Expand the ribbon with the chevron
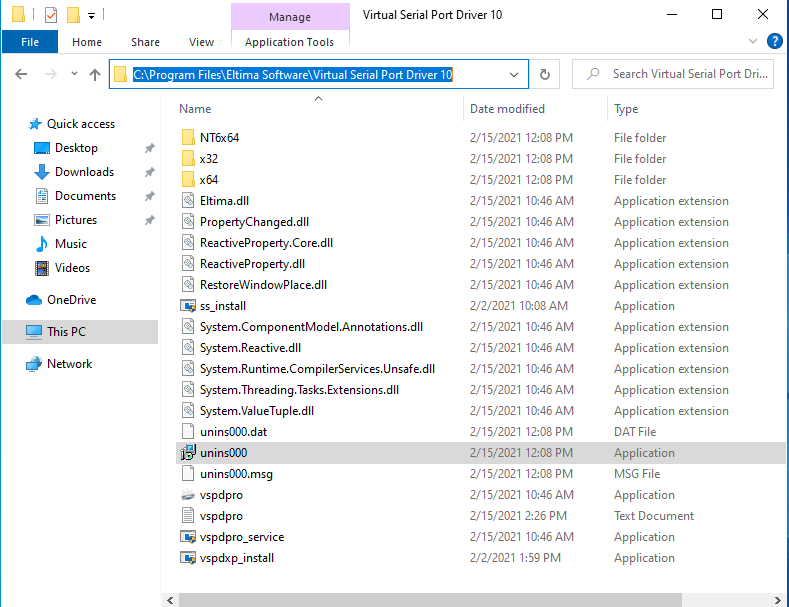The image size is (789, 607). tap(753, 41)
